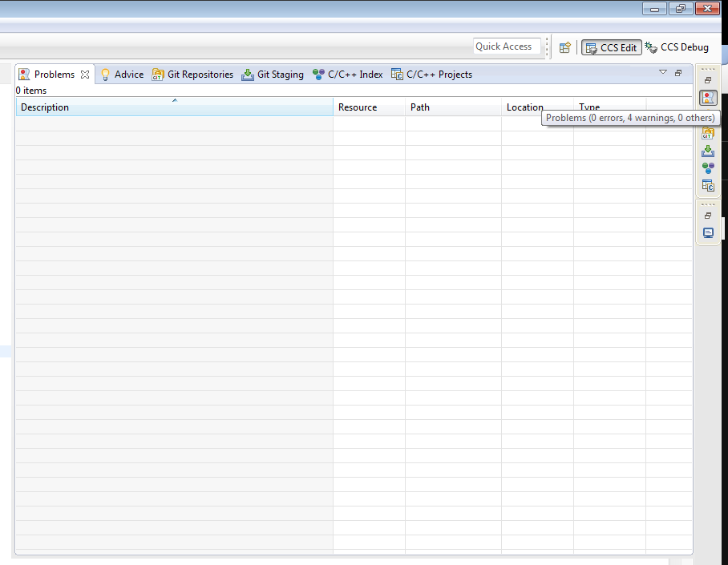Click the C/C++ Index icon in right trim
This screenshot has width=728, height=565.
(708, 167)
